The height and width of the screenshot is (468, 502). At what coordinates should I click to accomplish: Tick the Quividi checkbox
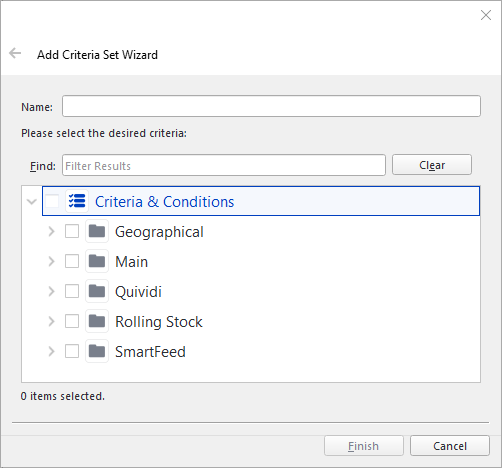72,291
